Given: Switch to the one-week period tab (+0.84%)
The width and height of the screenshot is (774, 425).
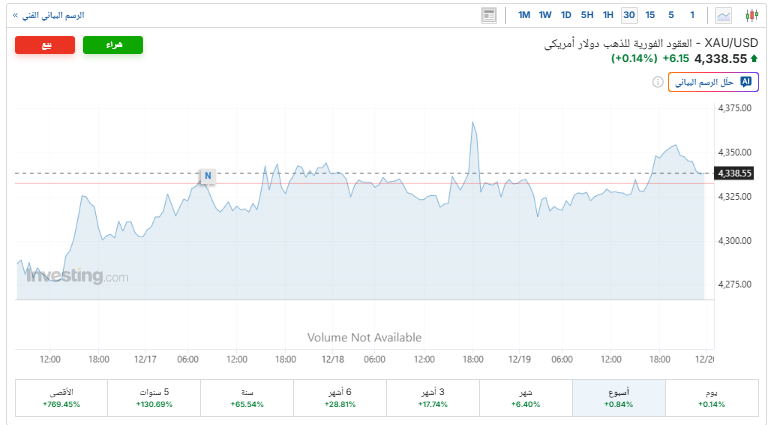Looking at the screenshot, I should pyautogui.click(x=619, y=398).
